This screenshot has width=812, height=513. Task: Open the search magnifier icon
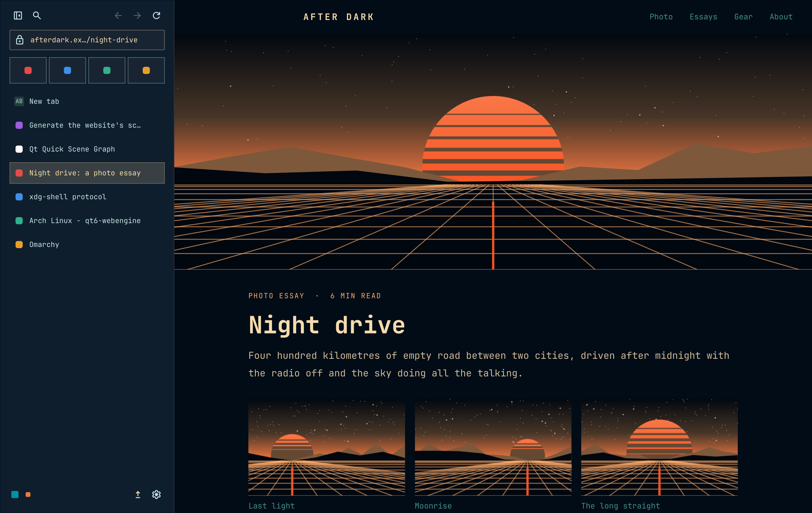pyautogui.click(x=37, y=16)
